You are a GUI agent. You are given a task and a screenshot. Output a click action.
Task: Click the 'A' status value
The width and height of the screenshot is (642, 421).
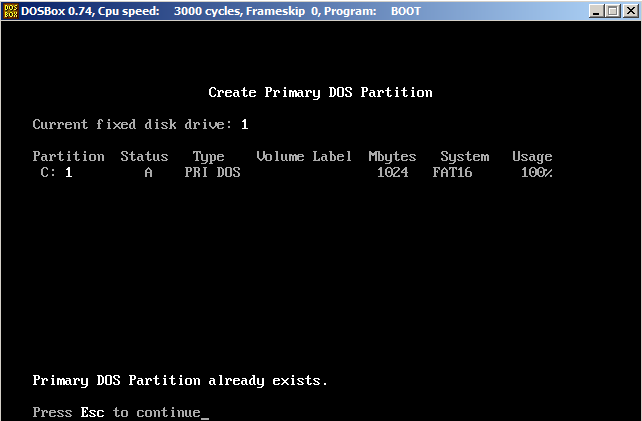click(148, 172)
